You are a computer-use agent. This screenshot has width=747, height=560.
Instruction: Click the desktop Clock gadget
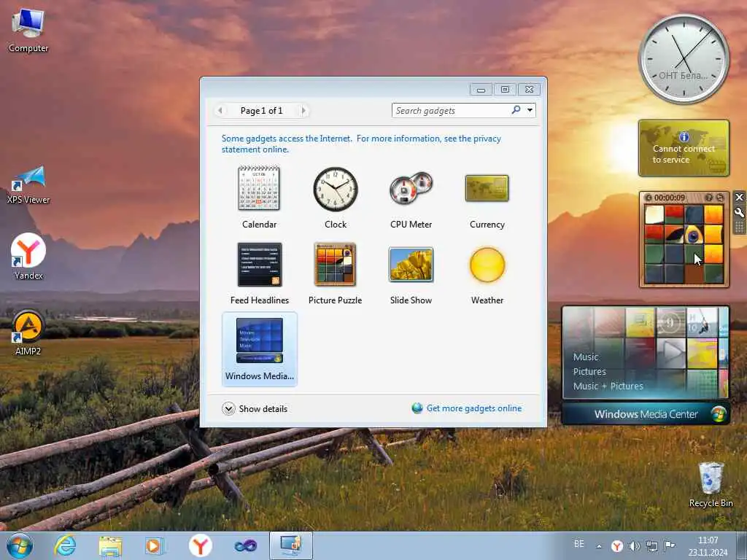[684, 58]
